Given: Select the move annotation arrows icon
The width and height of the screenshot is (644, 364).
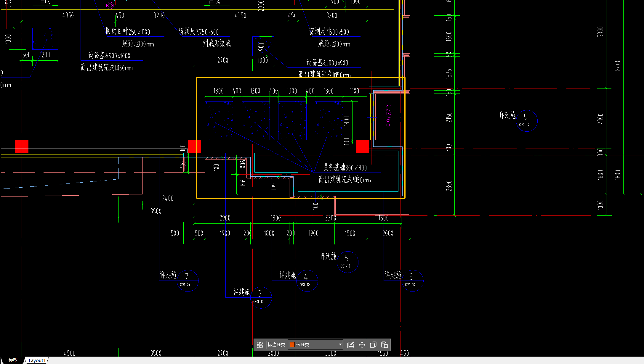Looking at the screenshot, I should point(362,345).
